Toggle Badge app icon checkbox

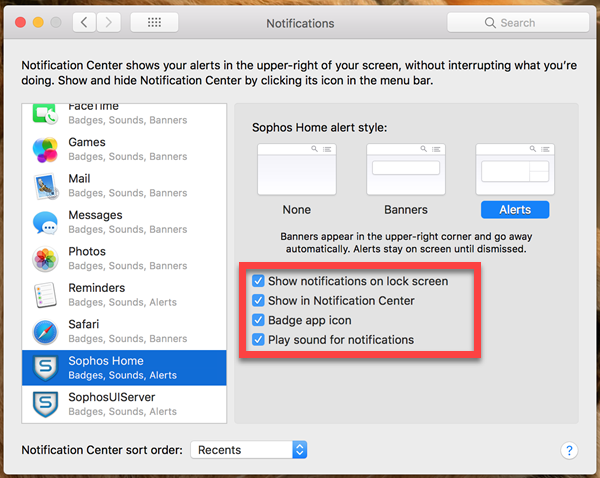pyautogui.click(x=259, y=321)
